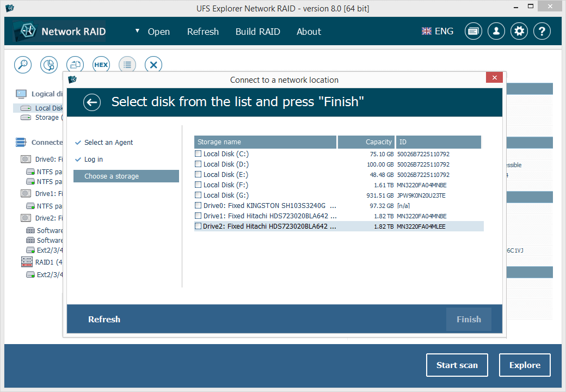Open the ENG language selector
566x392 pixels.
click(437, 31)
